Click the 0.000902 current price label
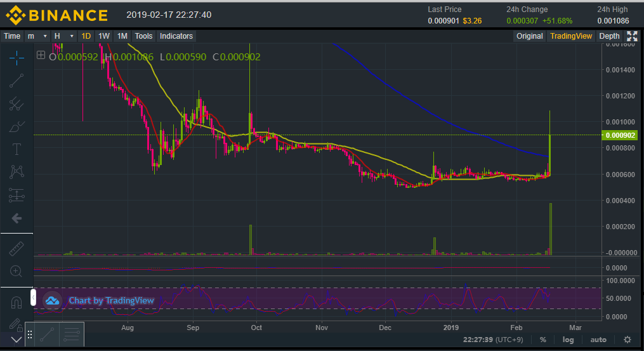 [621, 135]
